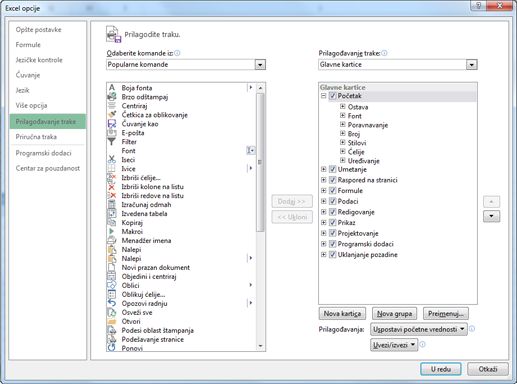Viewport: 517px width, 384px height.
Task: Switch to Čuvanje options
Action: (28, 75)
